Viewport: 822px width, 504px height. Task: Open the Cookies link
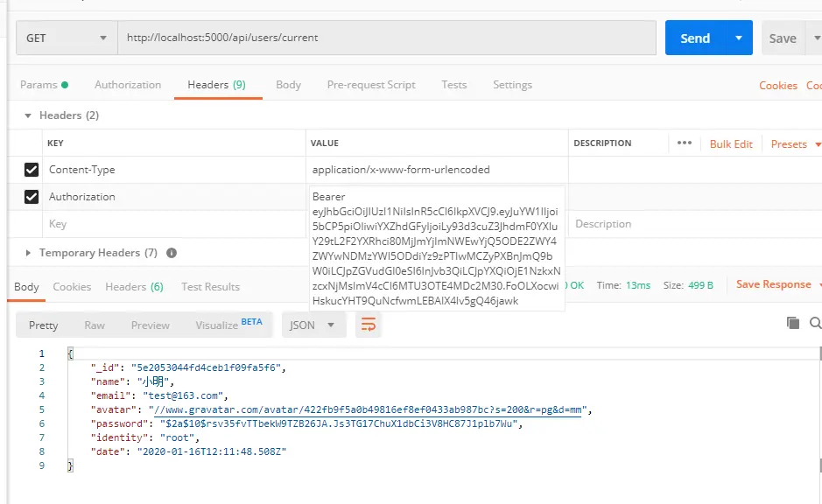(778, 86)
